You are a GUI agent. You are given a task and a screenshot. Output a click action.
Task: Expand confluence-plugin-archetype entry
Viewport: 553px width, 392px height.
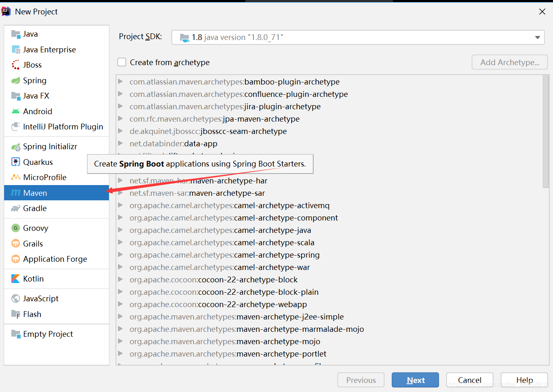121,94
